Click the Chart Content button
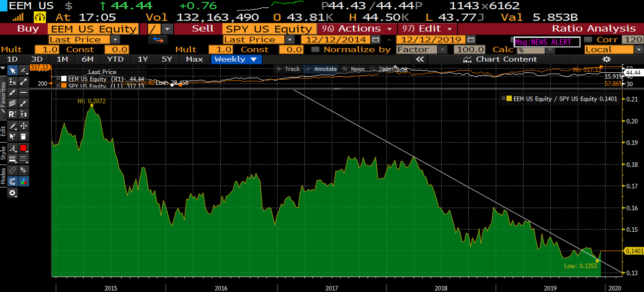The height and width of the screenshot is (292, 644). (500, 59)
